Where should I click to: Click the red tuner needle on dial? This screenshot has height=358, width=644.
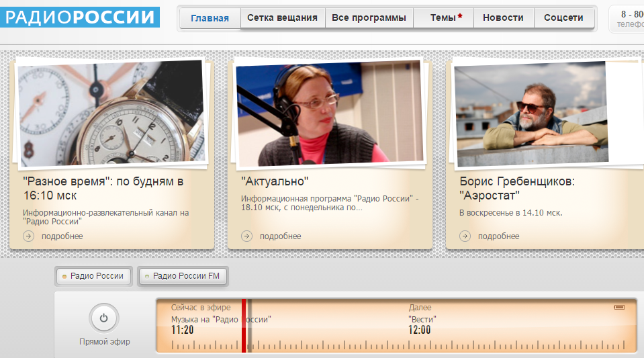point(244,326)
